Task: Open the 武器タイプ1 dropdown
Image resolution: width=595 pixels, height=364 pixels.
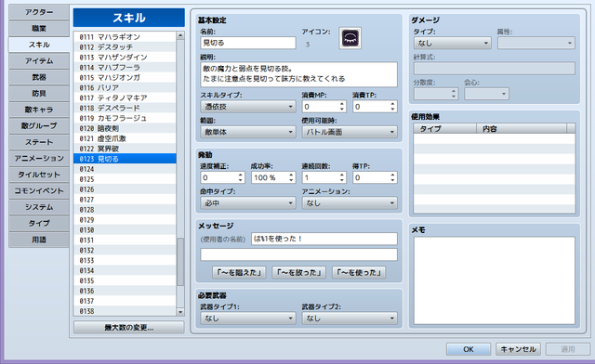Action: [x=248, y=318]
